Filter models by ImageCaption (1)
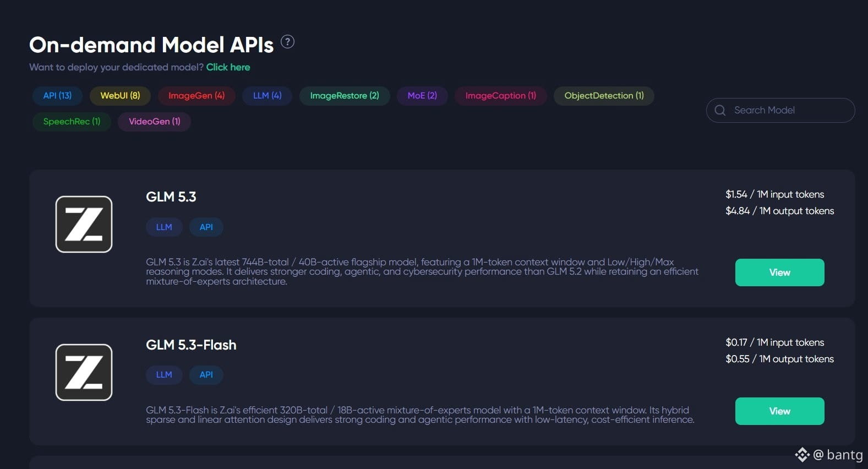 pyautogui.click(x=501, y=96)
